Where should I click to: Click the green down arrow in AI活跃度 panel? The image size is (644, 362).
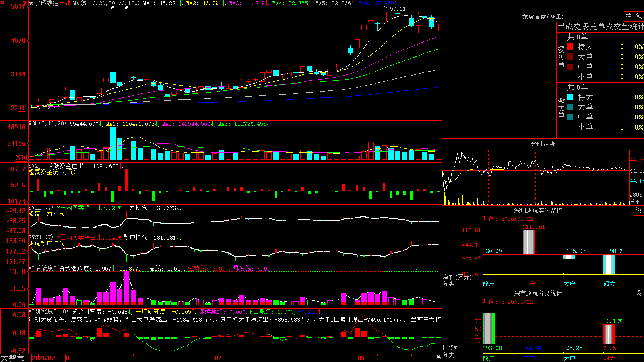tap(417, 268)
